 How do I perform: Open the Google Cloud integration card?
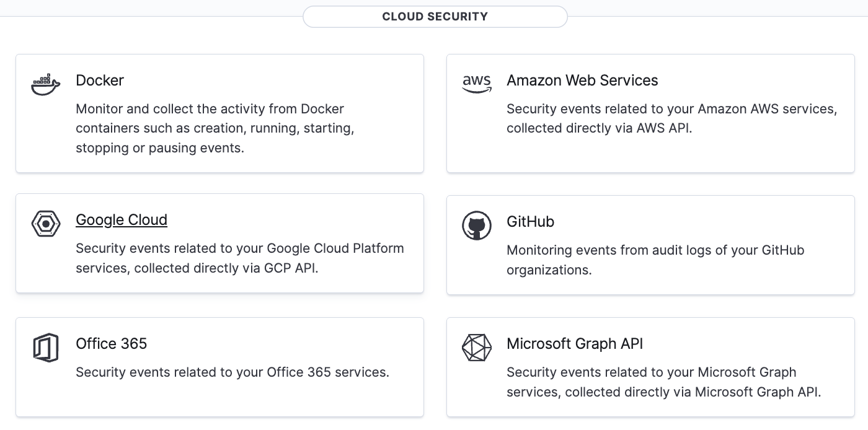219,242
